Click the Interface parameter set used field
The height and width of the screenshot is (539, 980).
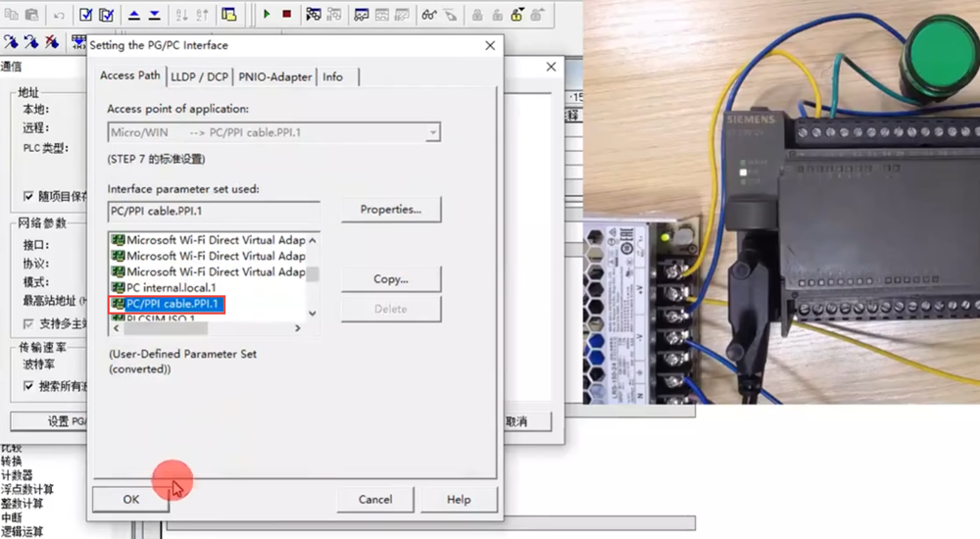click(214, 212)
